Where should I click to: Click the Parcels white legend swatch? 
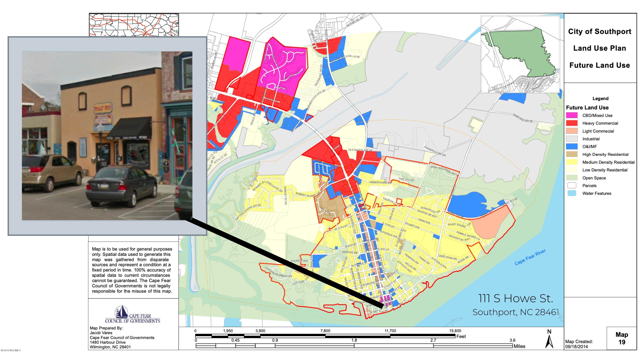(x=572, y=185)
